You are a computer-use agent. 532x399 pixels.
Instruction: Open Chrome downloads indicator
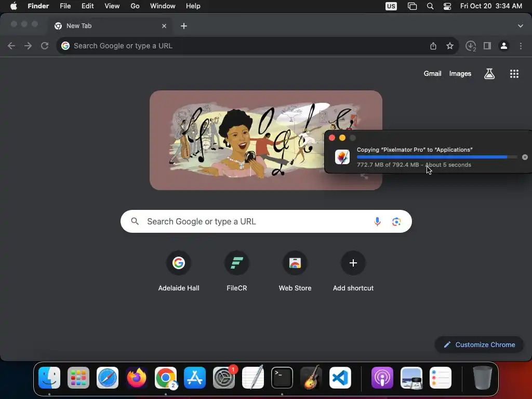[x=471, y=46]
